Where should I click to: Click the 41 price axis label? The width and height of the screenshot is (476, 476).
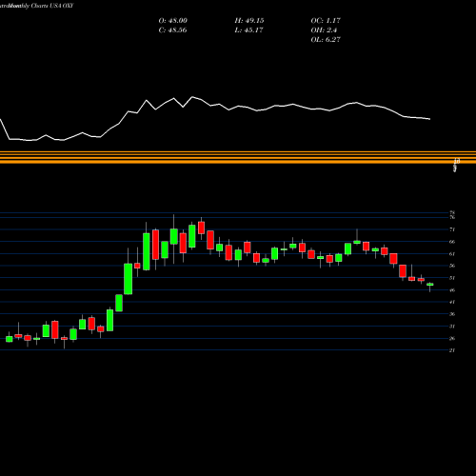[x=452, y=302]
